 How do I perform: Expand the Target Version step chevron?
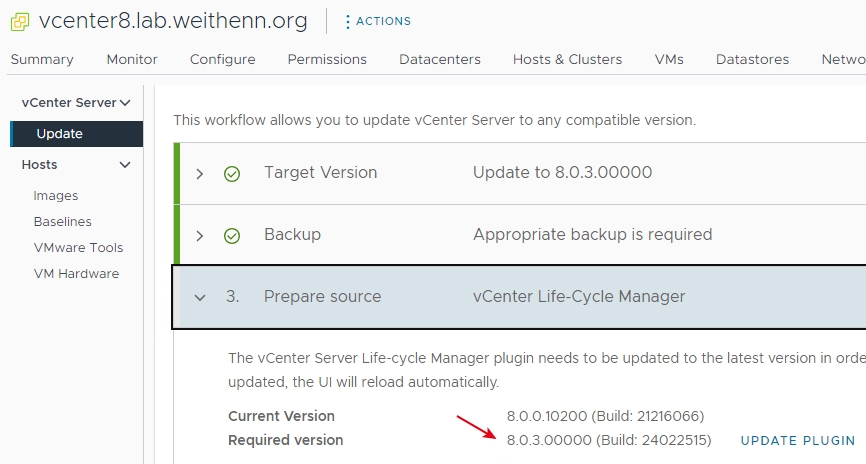[x=200, y=174]
